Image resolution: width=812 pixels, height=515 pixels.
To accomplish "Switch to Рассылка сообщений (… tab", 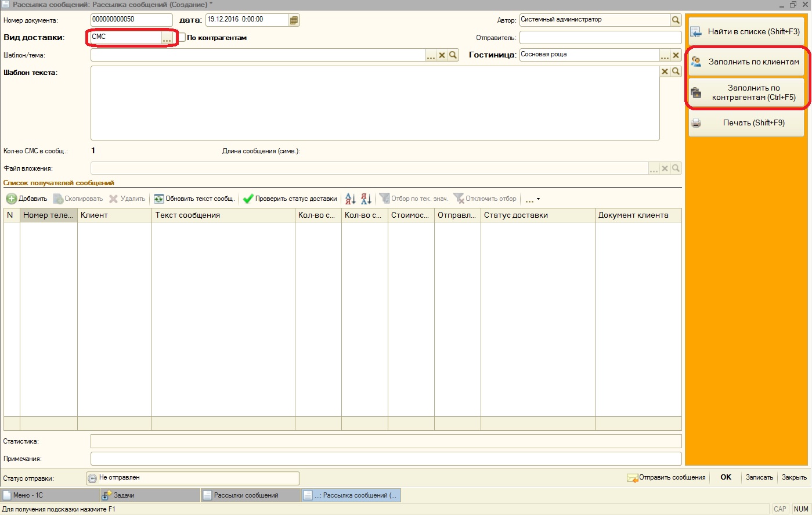I will [x=351, y=495].
